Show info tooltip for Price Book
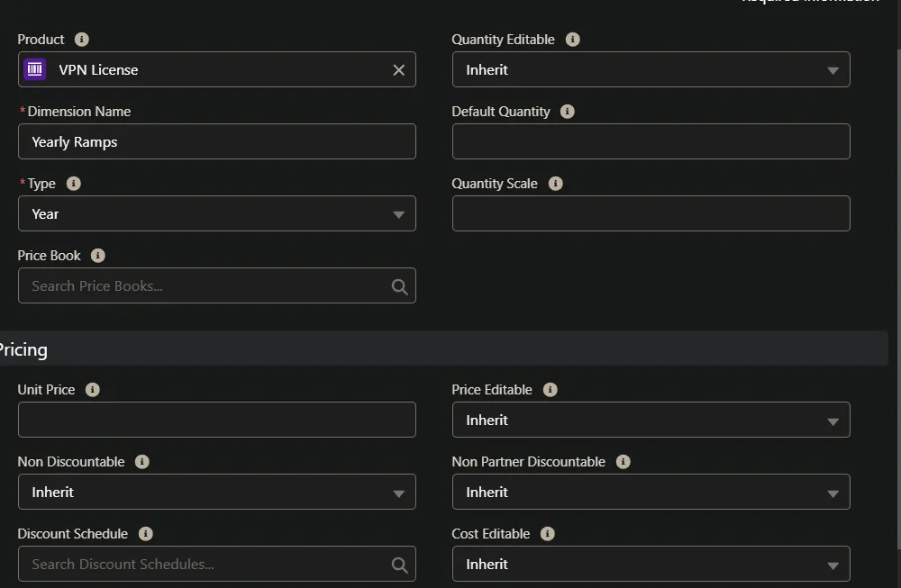Viewport: 901px width, 588px height. 97,256
